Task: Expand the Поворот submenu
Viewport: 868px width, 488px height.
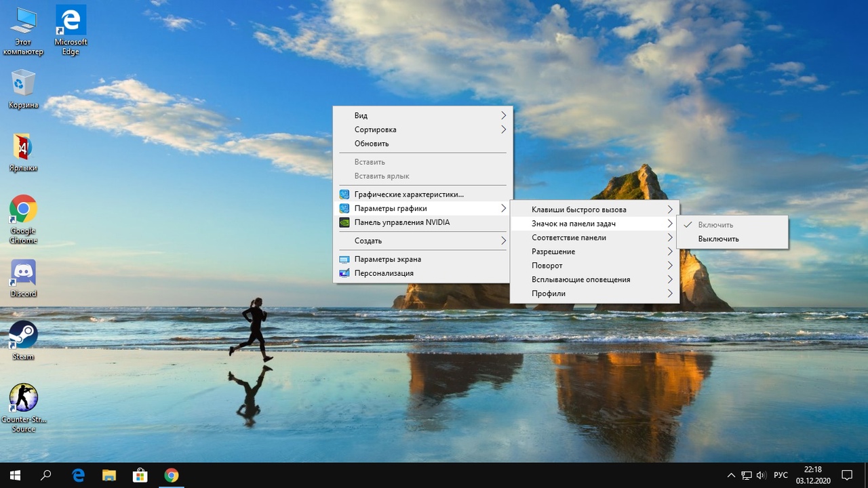Action: point(595,266)
